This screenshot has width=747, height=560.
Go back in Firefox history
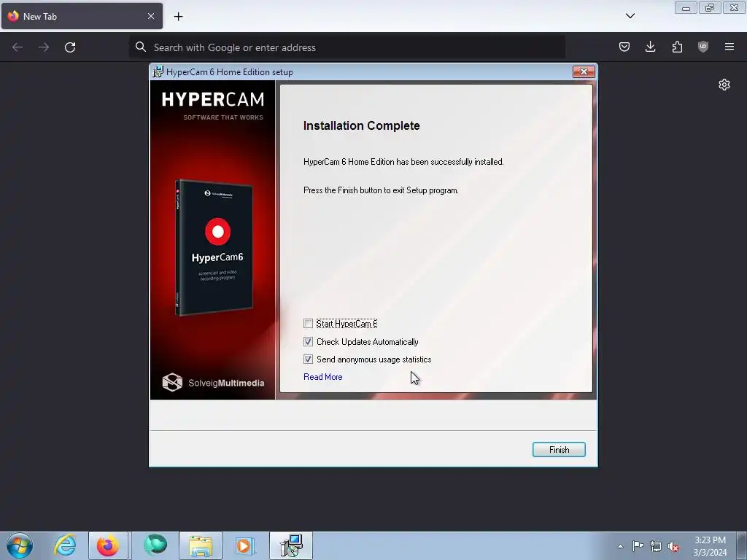(18, 47)
